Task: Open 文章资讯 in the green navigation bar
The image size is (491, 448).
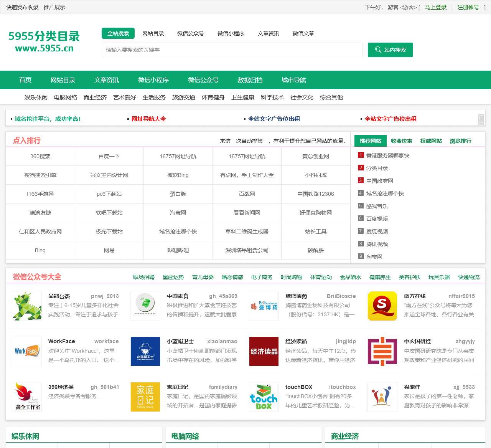Action: (x=107, y=80)
